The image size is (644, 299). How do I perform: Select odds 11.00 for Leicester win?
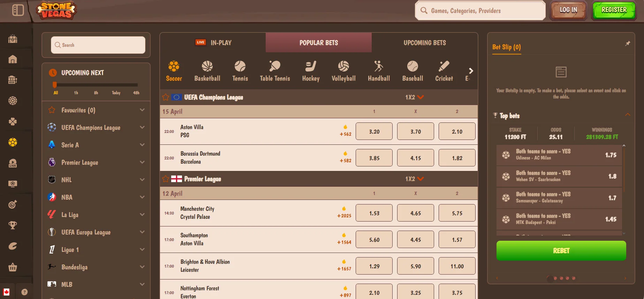457,266
